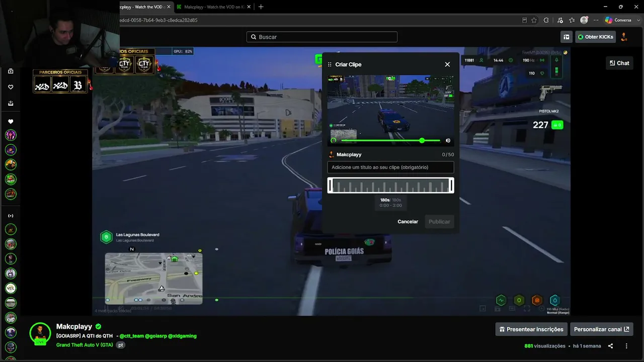Open the VEIL channel avatar in sidebar

click(x=11, y=288)
